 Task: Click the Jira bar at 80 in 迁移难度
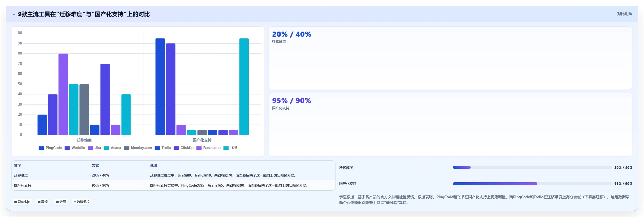(x=63, y=94)
